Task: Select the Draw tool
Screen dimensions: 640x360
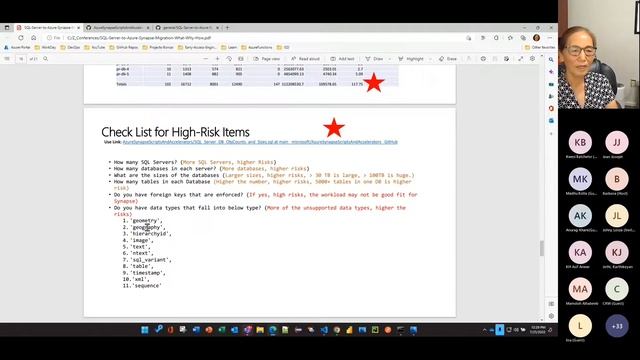Action: [374, 59]
